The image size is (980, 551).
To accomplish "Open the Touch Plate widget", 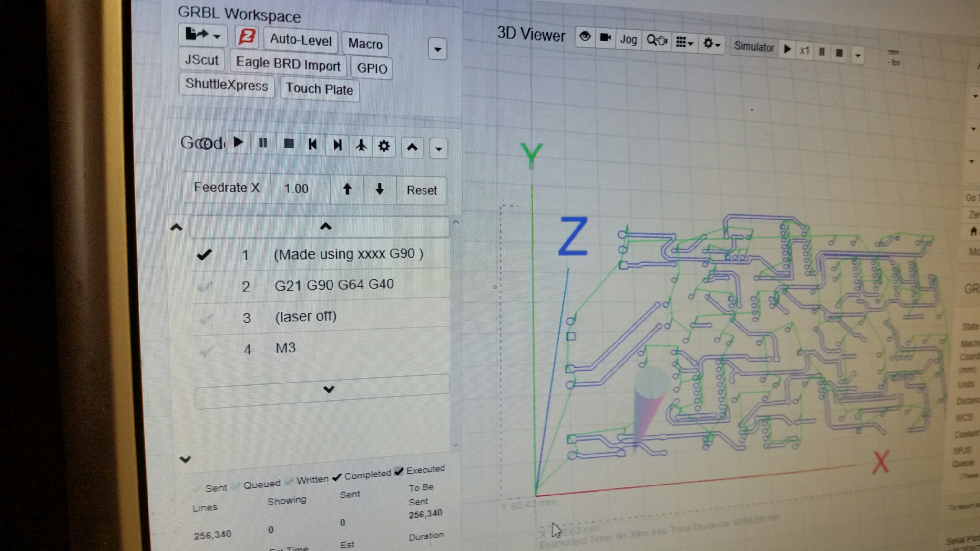I will 319,89.
